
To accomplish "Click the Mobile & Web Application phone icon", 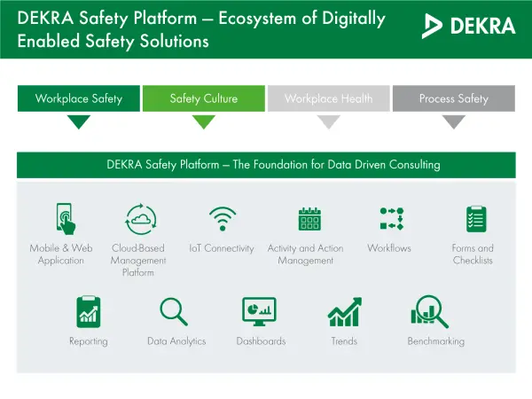I will 66,219.
